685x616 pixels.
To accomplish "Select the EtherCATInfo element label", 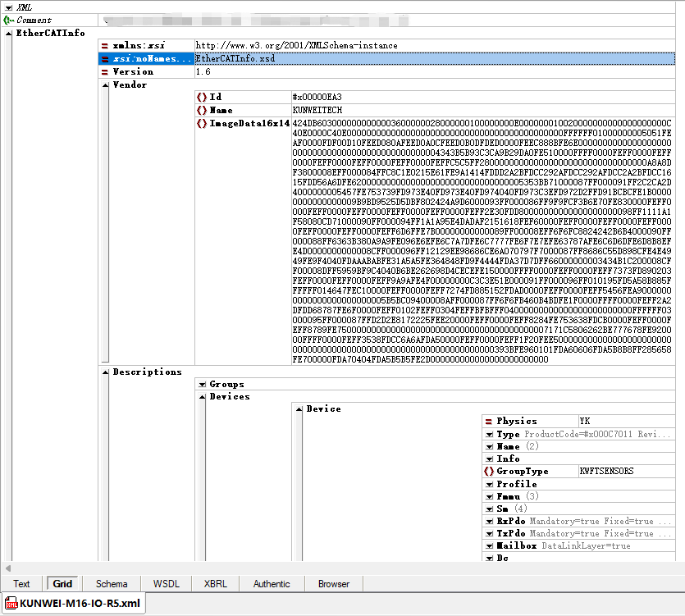I will click(x=50, y=33).
